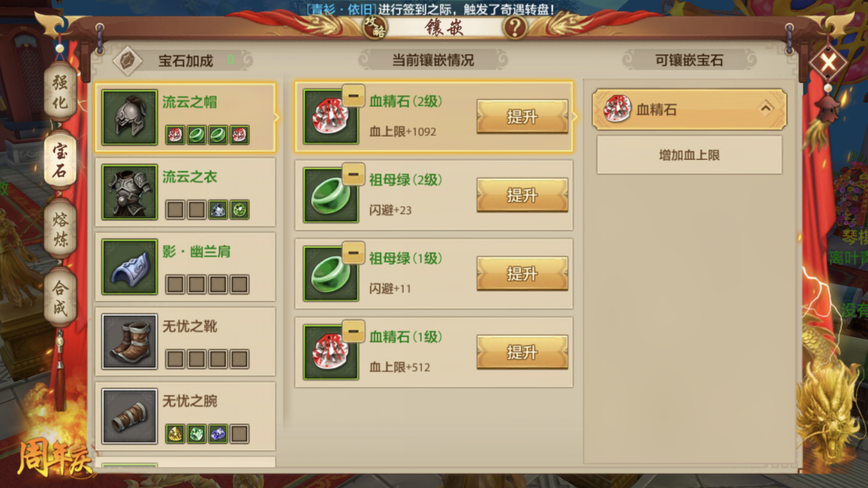Click the question mark help icon
Screen dimensions: 868x488
(514, 26)
